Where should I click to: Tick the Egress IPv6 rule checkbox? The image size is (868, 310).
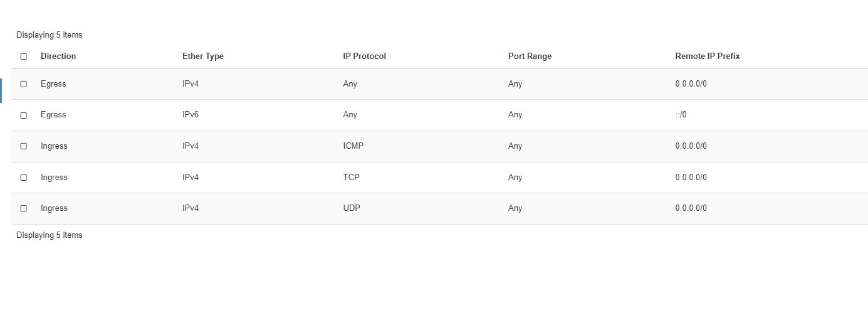[x=24, y=115]
